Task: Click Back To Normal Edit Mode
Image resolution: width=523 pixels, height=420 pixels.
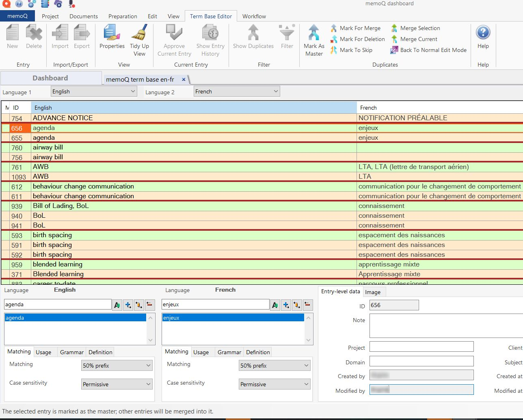Action: tap(433, 50)
